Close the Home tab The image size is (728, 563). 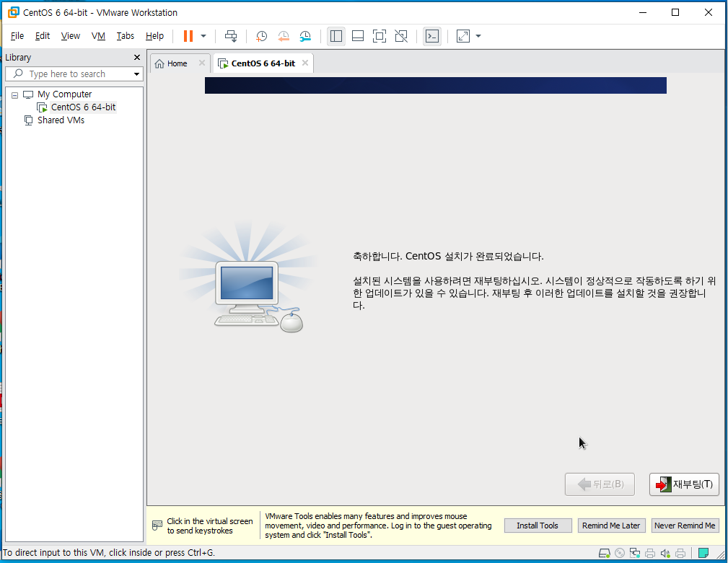[x=202, y=63]
